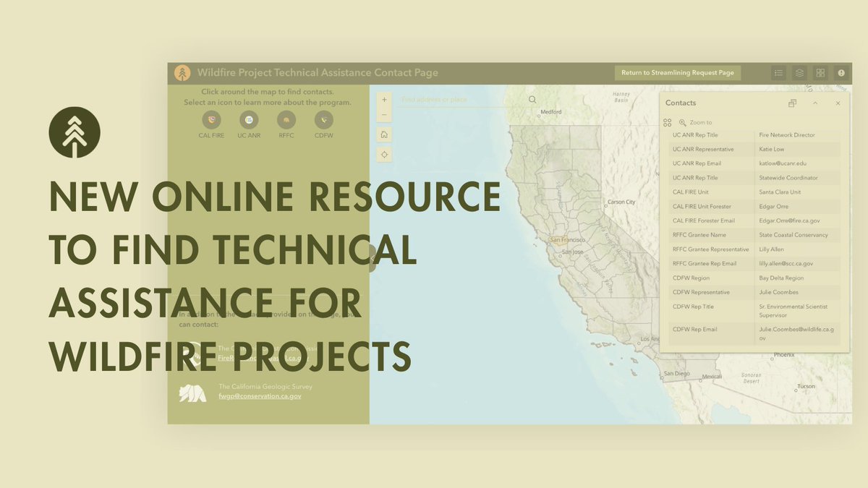Open the CAL FIRE program icon

211,120
